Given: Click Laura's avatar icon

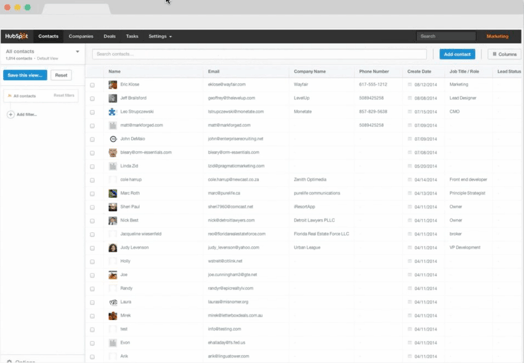Looking at the screenshot, I should [x=113, y=302].
